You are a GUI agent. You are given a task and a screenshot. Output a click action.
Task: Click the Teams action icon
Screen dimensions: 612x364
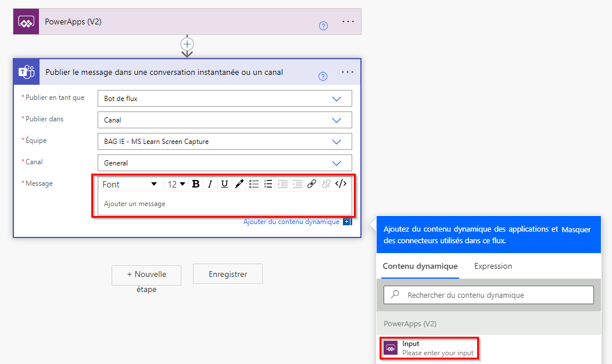27,72
